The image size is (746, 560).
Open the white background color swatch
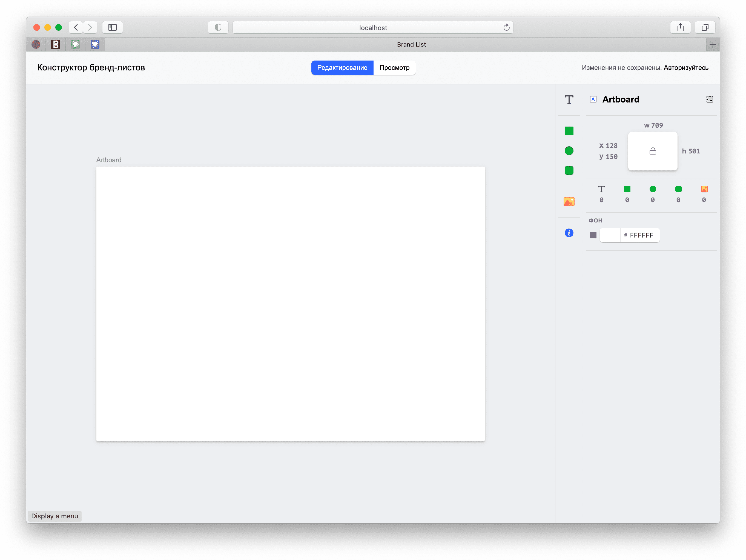610,235
